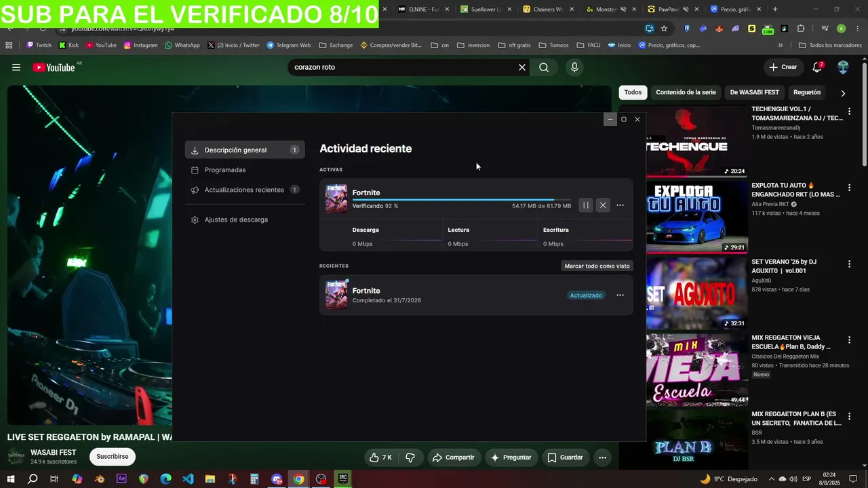Click the Compartir share button
Image resolution: width=868 pixels, height=488 pixels.
(x=454, y=457)
